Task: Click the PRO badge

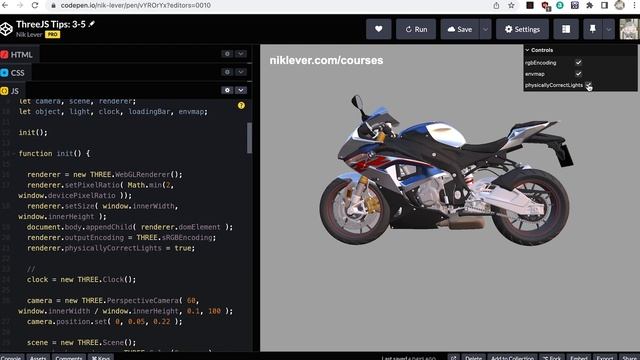Action: [52, 35]
